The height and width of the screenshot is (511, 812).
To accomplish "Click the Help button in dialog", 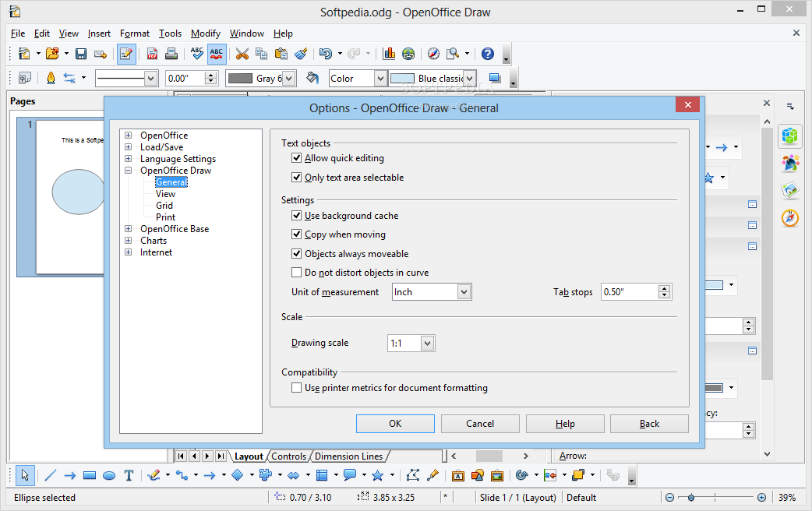I will [x=565, y=424].
